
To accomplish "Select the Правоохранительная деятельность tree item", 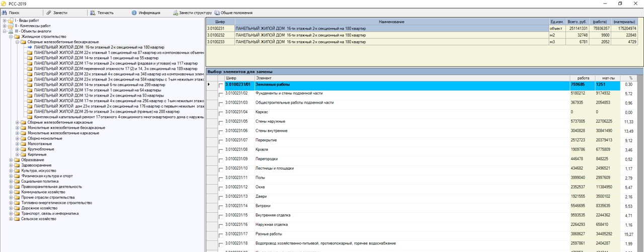I will pyautogui.click(x=51, y=187).
